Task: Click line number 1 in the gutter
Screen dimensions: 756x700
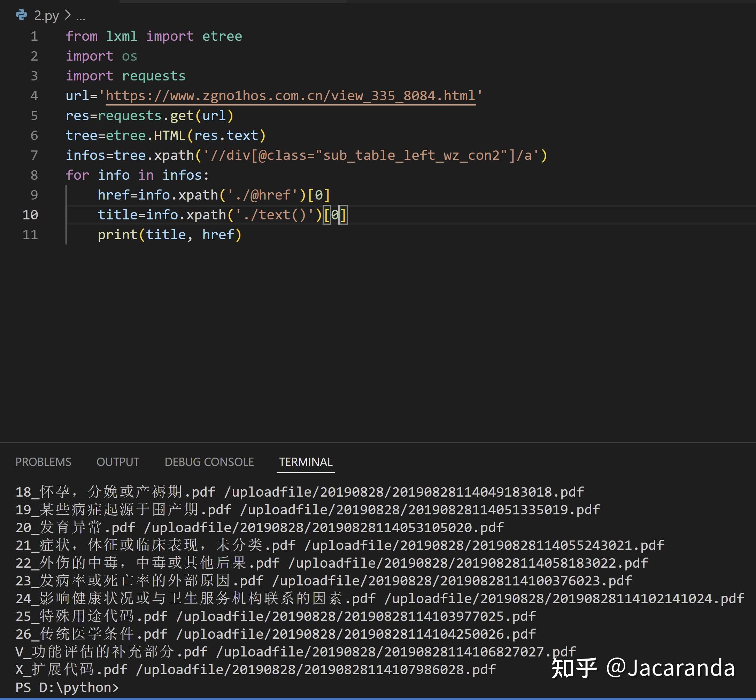Action: [34, 36]
